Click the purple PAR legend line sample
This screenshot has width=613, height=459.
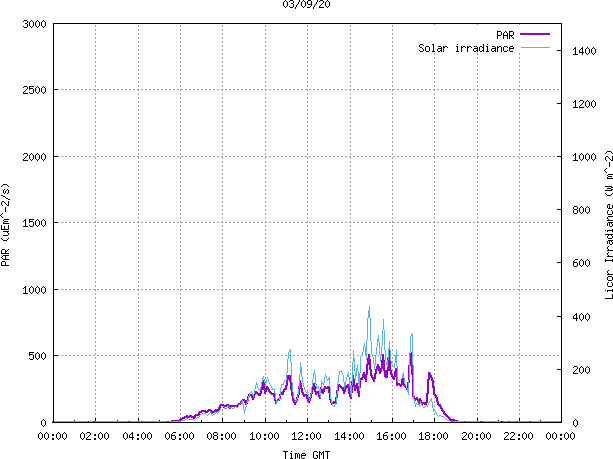click(535, 34)
